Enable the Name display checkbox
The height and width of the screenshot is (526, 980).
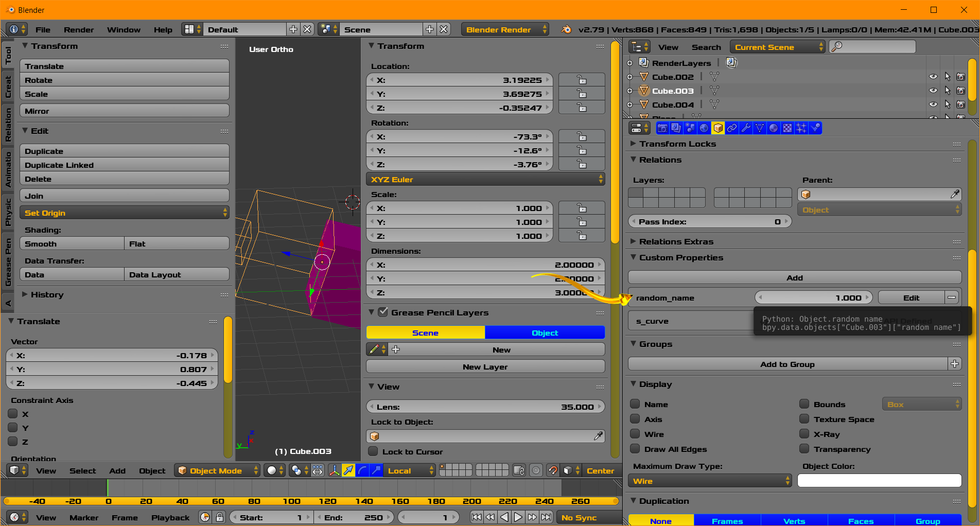click(x=635, y=404)
